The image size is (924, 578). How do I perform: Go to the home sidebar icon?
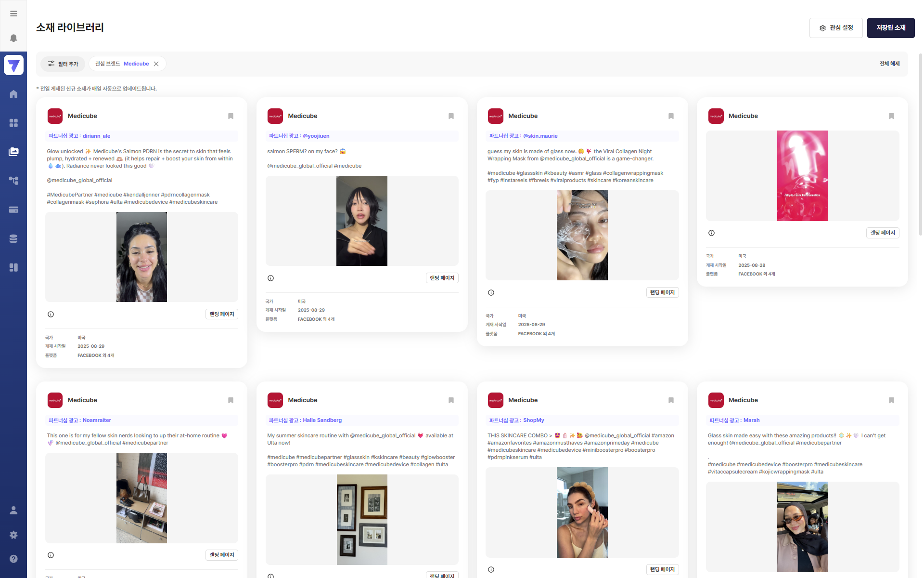[13, 94]
